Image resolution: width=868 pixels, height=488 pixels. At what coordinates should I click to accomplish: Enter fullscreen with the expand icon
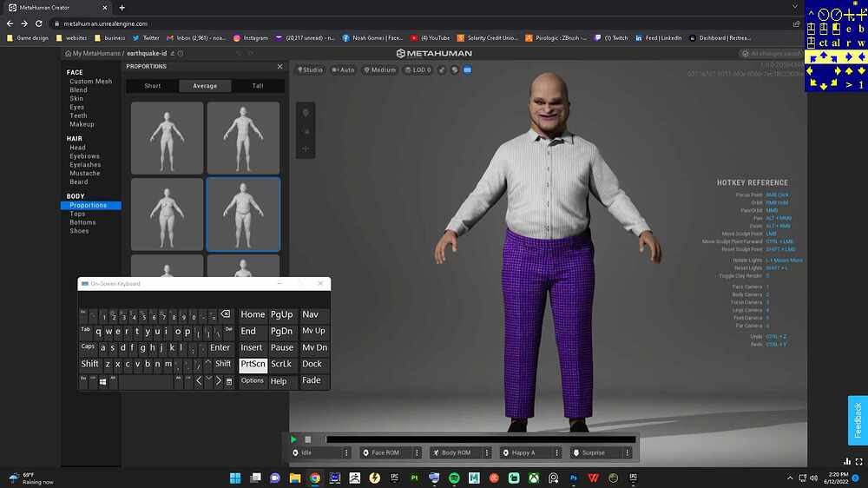tap(859, 461)
